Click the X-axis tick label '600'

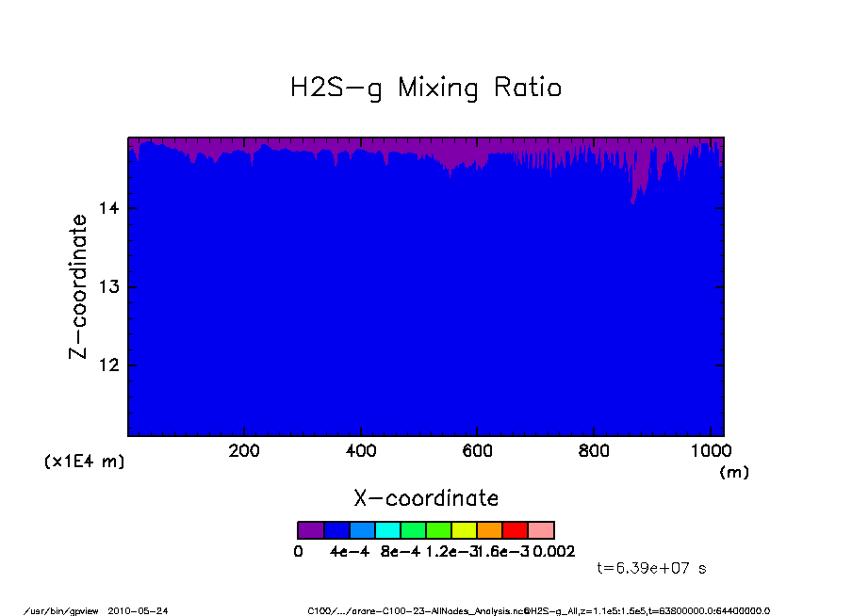tap(477, 451)
